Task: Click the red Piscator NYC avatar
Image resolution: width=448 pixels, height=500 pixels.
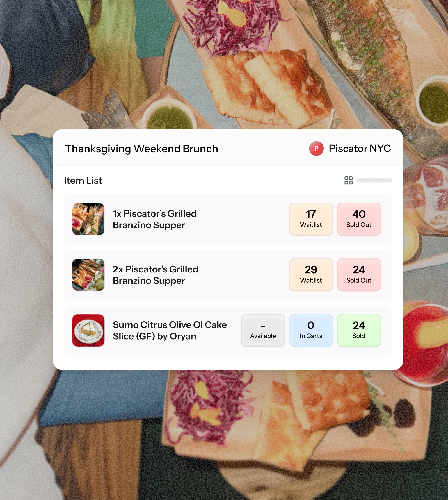Action: click(x=316, y=148)
